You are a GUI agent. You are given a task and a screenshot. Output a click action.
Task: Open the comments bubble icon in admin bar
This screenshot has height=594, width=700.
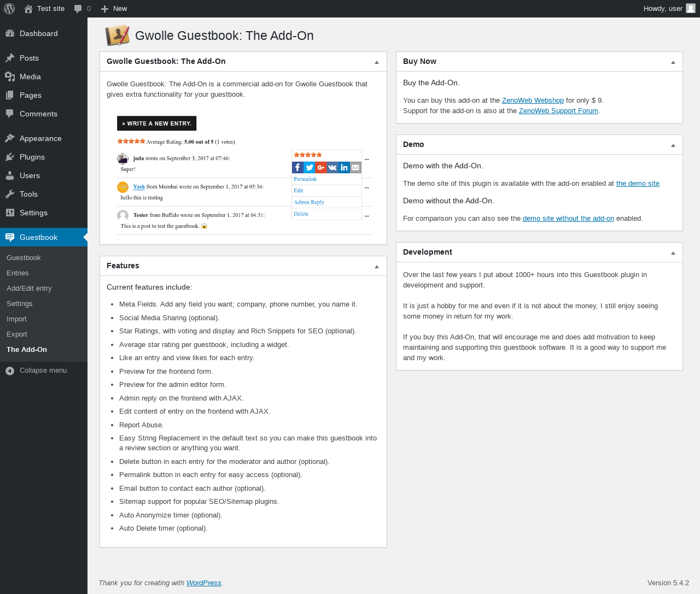78,9
